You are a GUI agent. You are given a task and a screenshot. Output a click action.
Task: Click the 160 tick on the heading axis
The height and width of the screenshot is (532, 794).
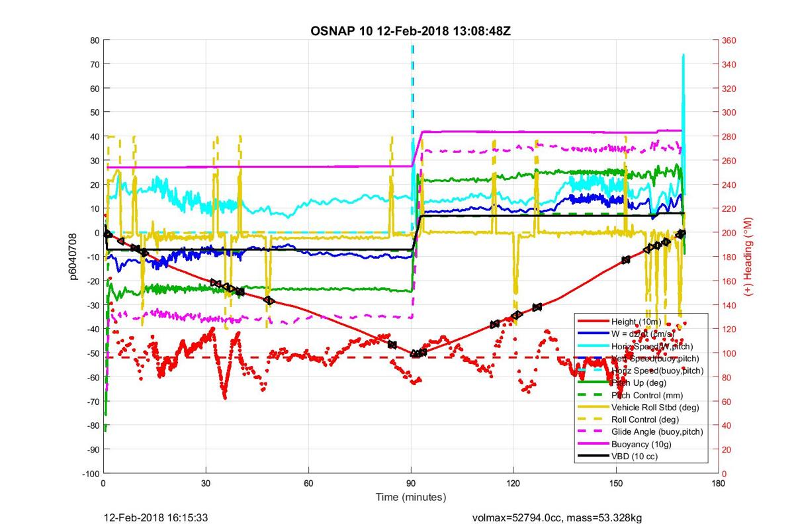(x=729, y=281)
